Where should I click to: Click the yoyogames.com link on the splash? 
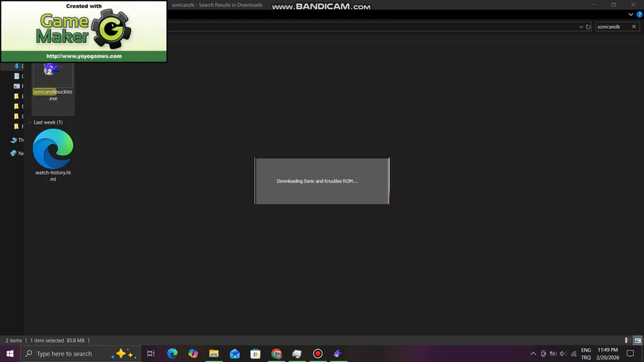(x=84, y=57)
